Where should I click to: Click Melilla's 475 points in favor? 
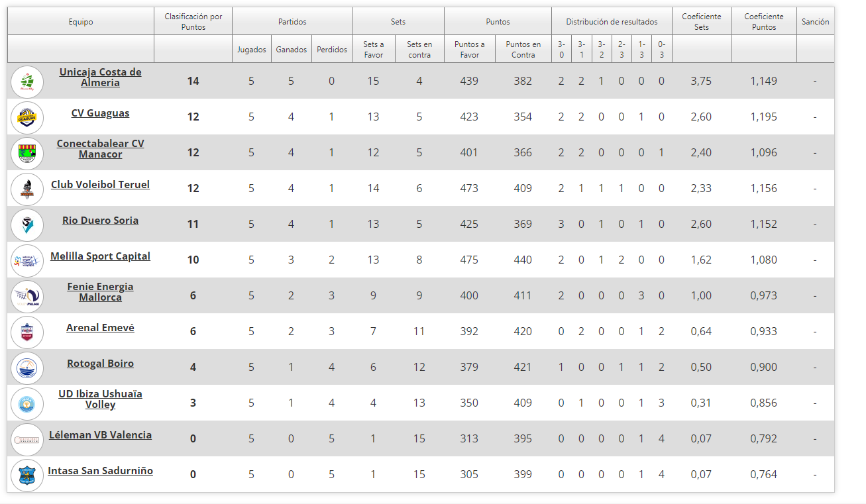[469, 260]
